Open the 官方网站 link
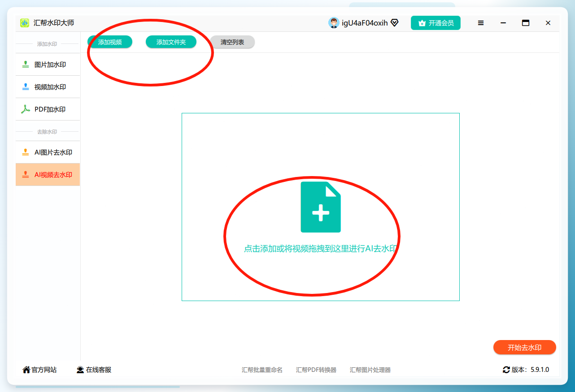Viewport: 575px width, 392px height. tap(39, 370)
